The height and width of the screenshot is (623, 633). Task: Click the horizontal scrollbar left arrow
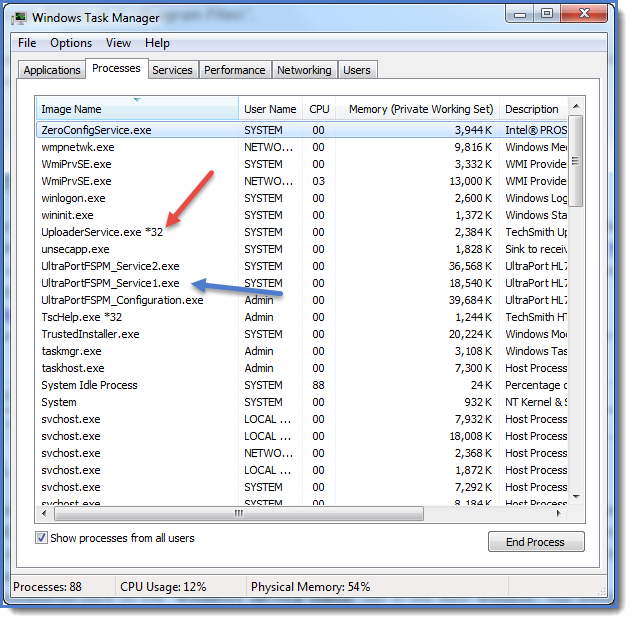tap(44, 513)
